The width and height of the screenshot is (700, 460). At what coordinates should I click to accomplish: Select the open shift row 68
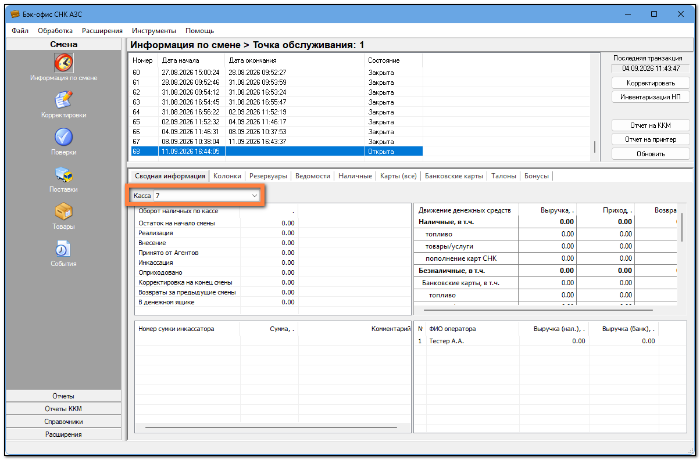[x=277, y=151]
